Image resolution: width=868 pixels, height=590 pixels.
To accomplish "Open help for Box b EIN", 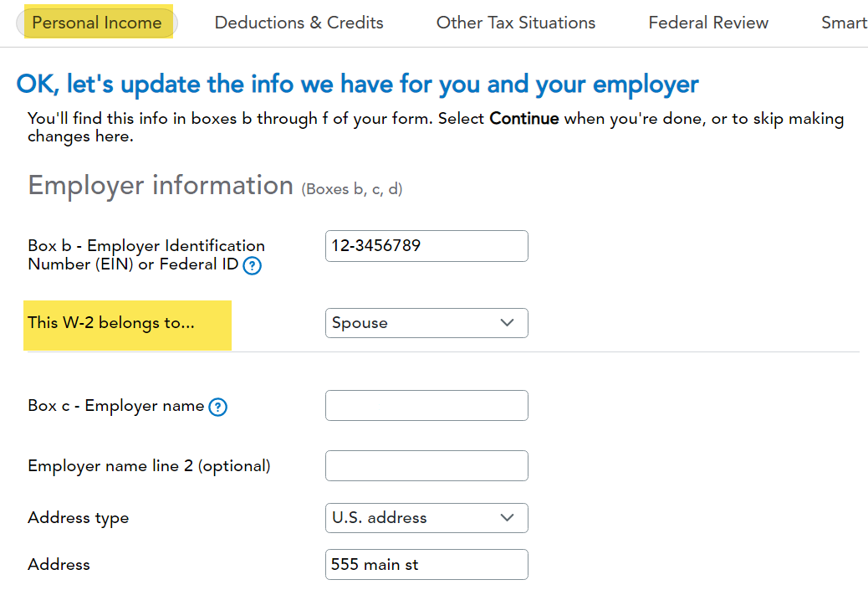I will point(252,266).
